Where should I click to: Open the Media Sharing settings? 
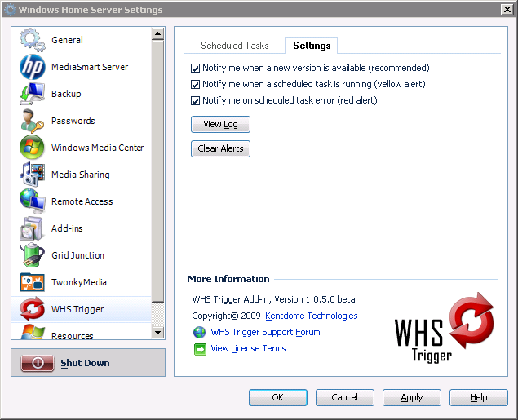pyautogui.click(x=82, y=175)
